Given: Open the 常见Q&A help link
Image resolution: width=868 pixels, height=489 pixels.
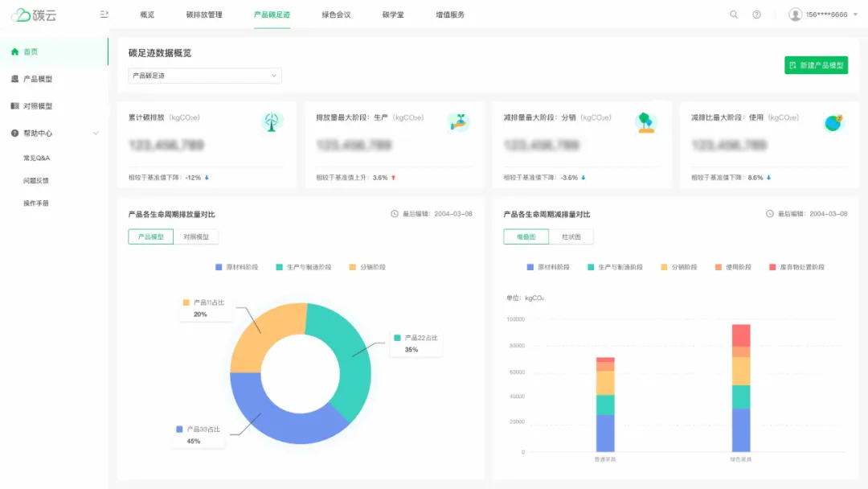Looking at the screenshot, I should coord(37,158).
